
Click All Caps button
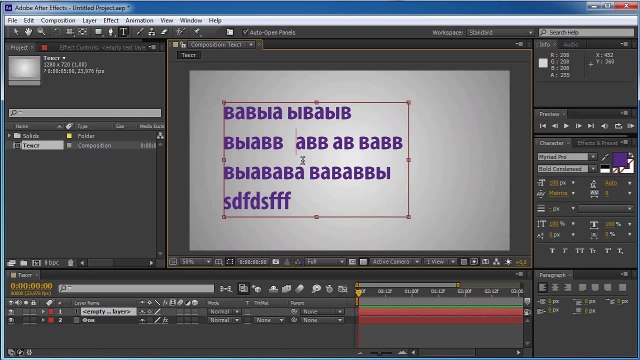580,251
